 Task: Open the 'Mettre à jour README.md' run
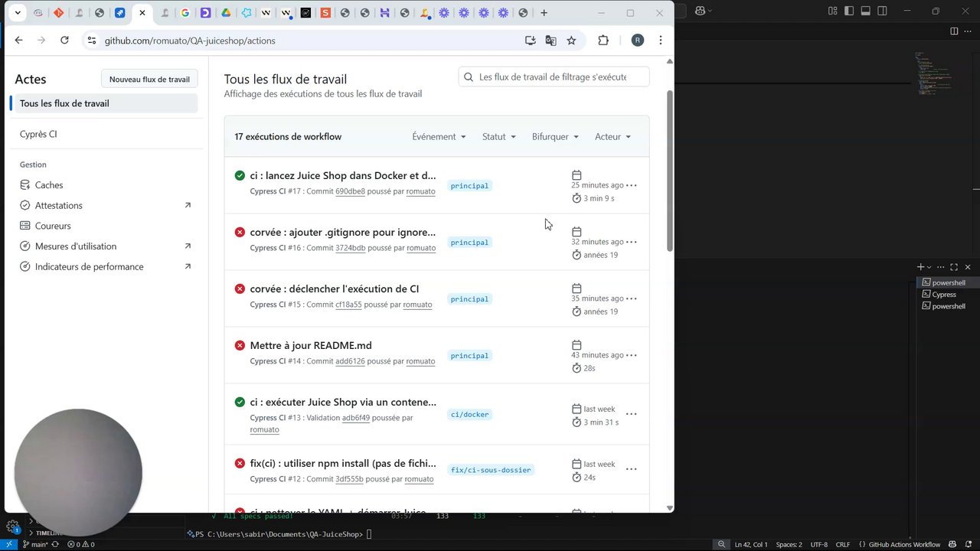pyautogui.click(x=311, y=345)
